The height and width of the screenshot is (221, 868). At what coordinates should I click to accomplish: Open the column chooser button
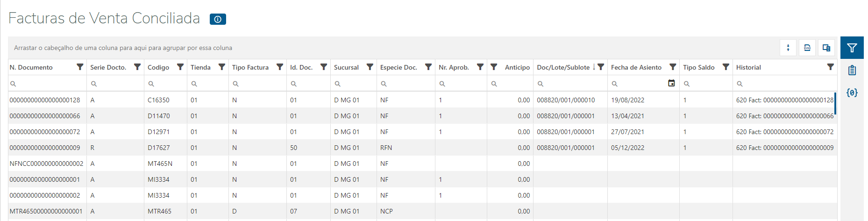(x=826, y=48)
